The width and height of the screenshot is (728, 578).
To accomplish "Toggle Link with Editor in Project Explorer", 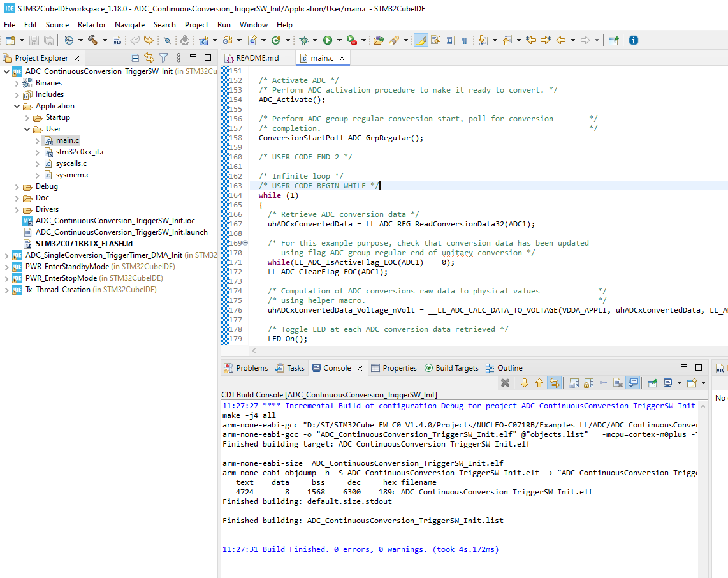I will click(x=149, y=57).
